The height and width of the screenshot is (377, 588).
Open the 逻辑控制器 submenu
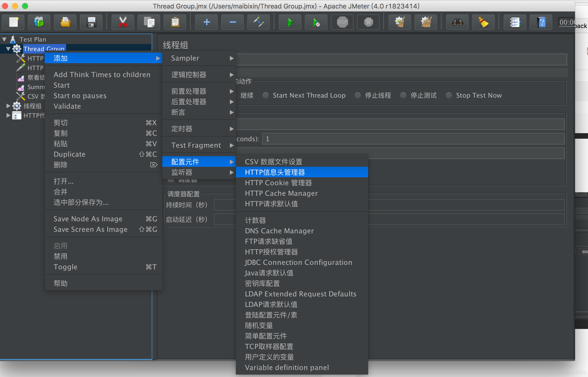pyautogui.click(x=199, y=75)
